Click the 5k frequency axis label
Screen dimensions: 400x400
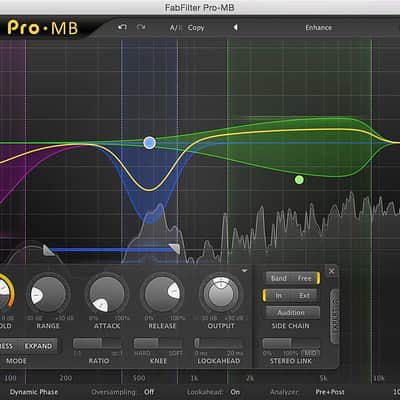(323, 378)
